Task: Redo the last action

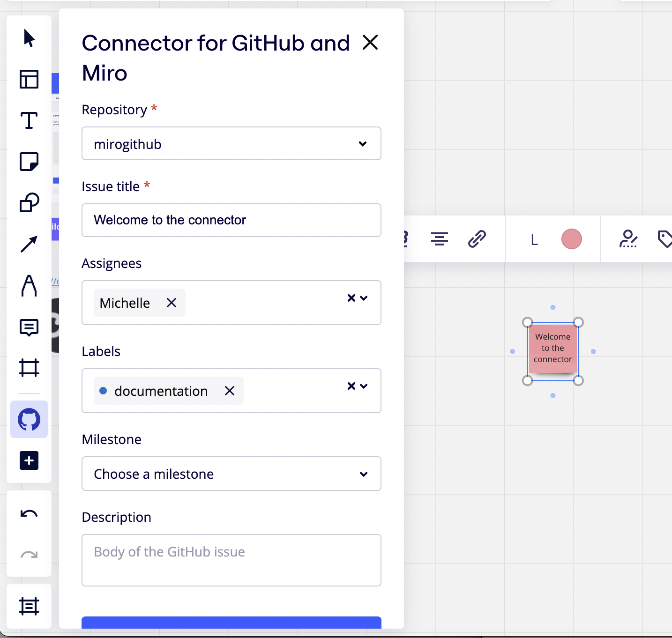Action: [29, 555]
